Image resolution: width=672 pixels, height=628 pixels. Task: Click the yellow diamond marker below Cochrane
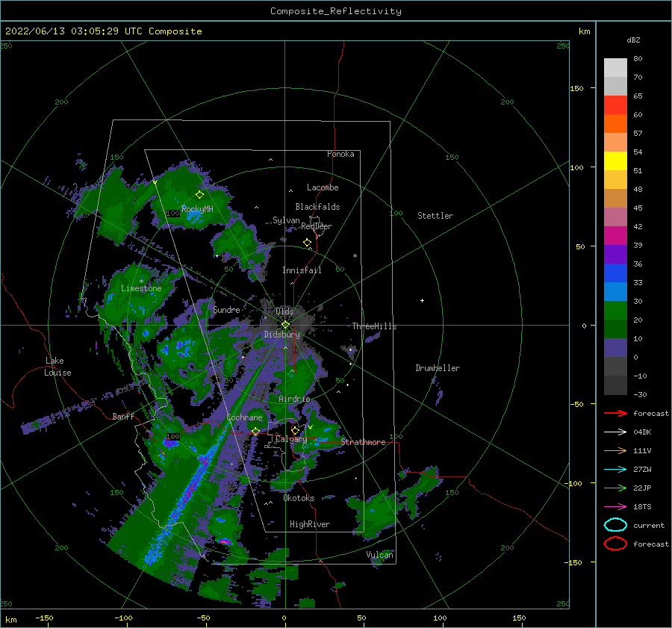tap(255, 431)
